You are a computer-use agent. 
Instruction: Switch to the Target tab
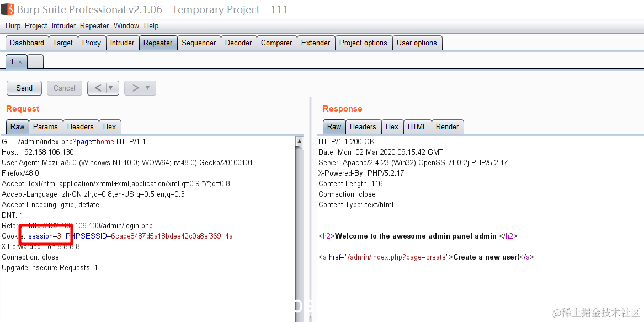coord(63,43)
